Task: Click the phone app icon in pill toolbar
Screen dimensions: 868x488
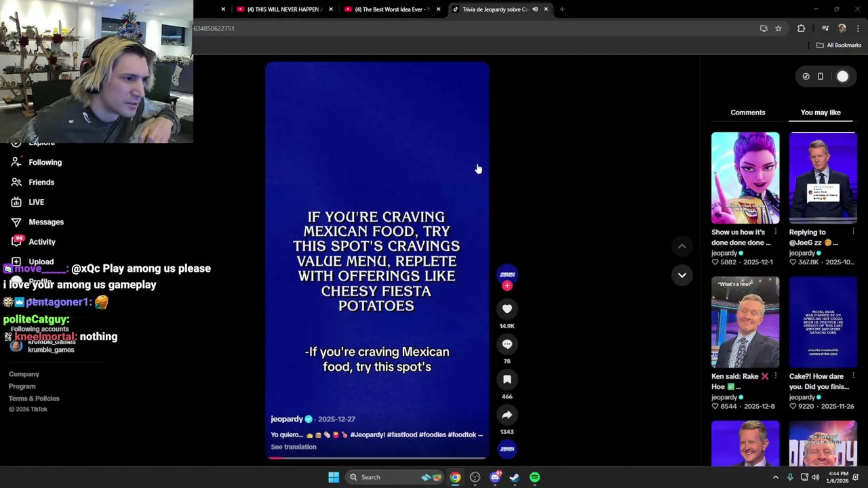Action: [x=821, y=77]
